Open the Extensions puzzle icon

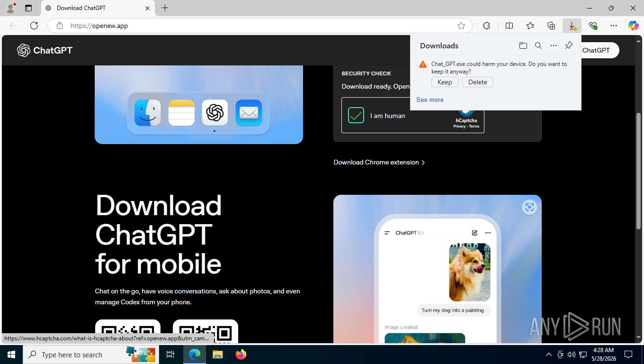pos(486,26)
